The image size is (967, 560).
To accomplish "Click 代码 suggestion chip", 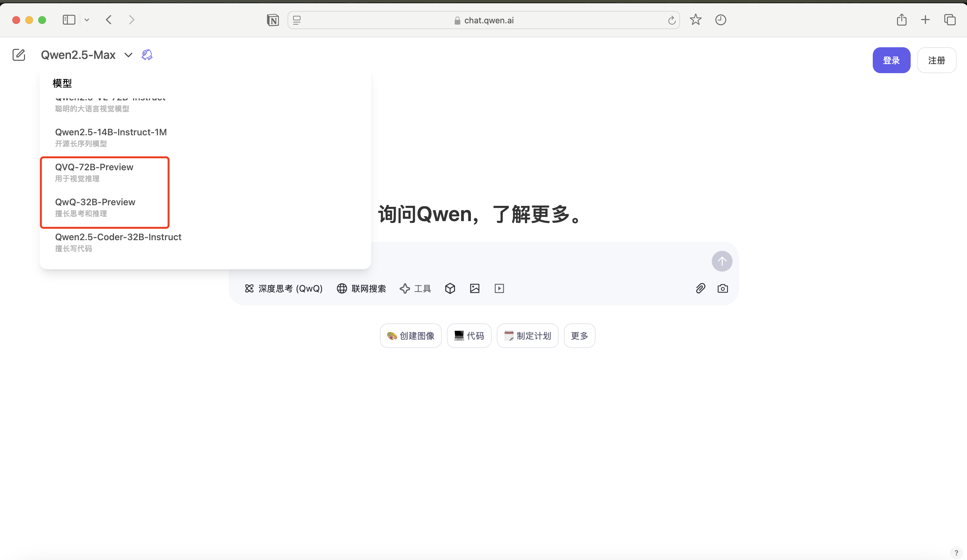I will pos(469,336).
